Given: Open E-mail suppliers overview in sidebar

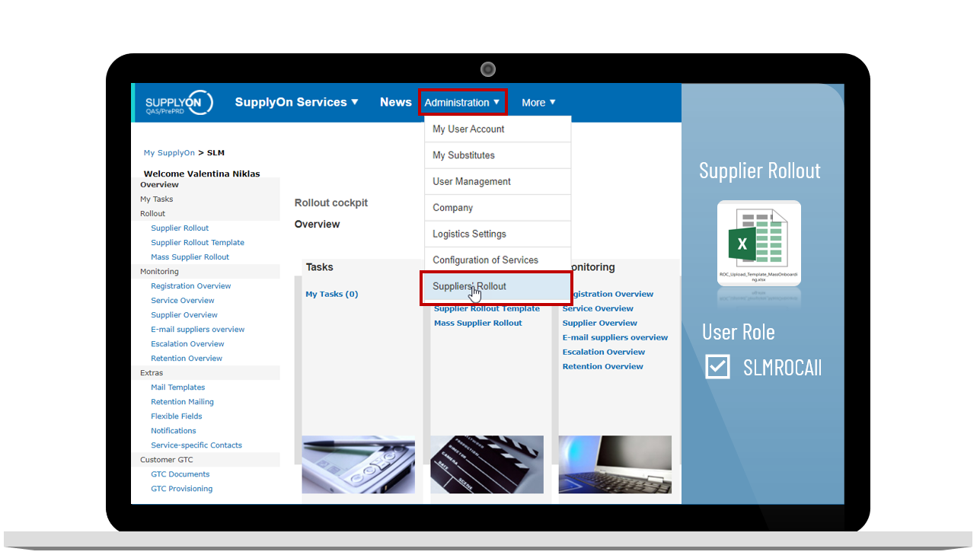Looking at the screenshot, I should (198, 330).
